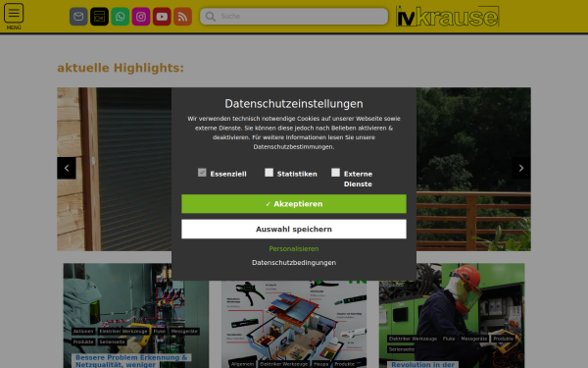Toggle the Essenziell checkbox
This screenshot has width=588, height=368.
(202, 173)
